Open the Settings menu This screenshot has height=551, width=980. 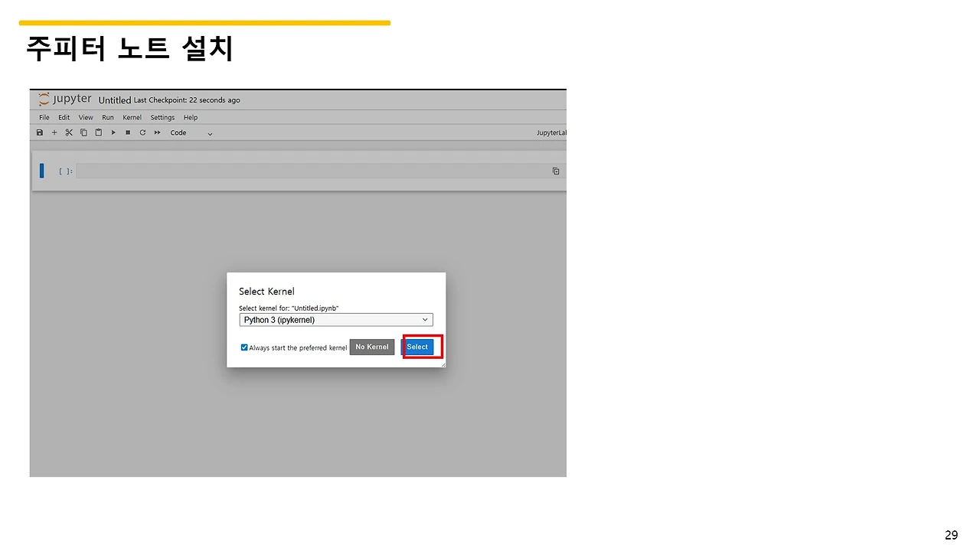point(162,117)
